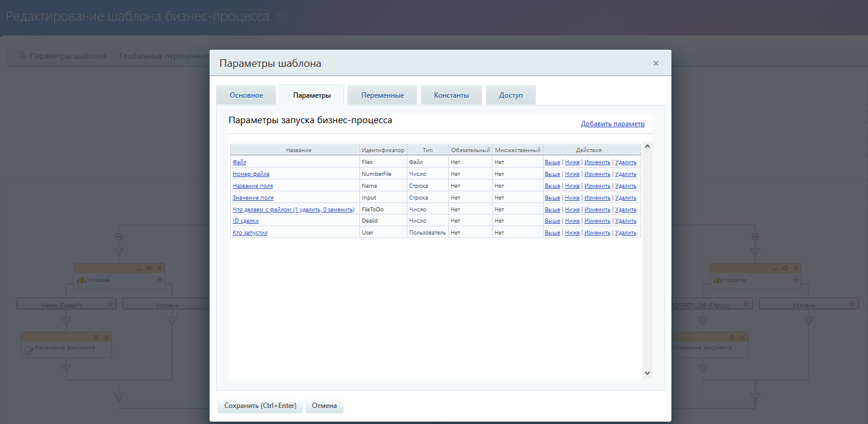This screenshot has width=868, height=424.
Task: Switch to the Основное tab
Action: [x=246, y=95]
